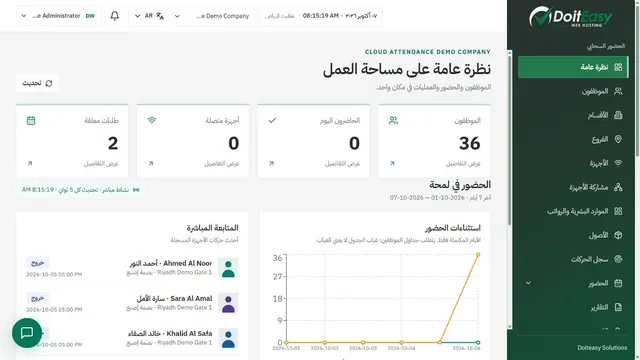Screen dimensions: 640x360
Task: Click the number 36 on employees card
Action: 469,143
